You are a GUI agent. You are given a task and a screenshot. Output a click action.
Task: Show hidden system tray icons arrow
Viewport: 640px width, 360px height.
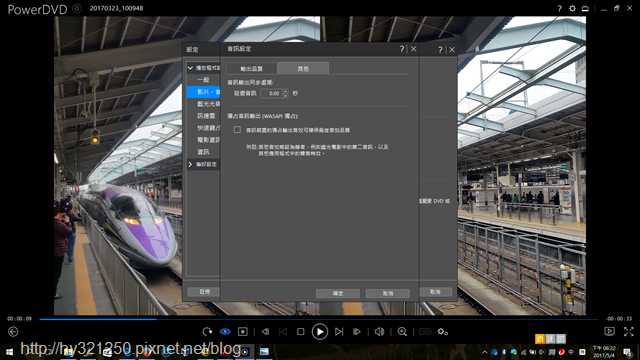pyautogui.click(x=484, y=352)
